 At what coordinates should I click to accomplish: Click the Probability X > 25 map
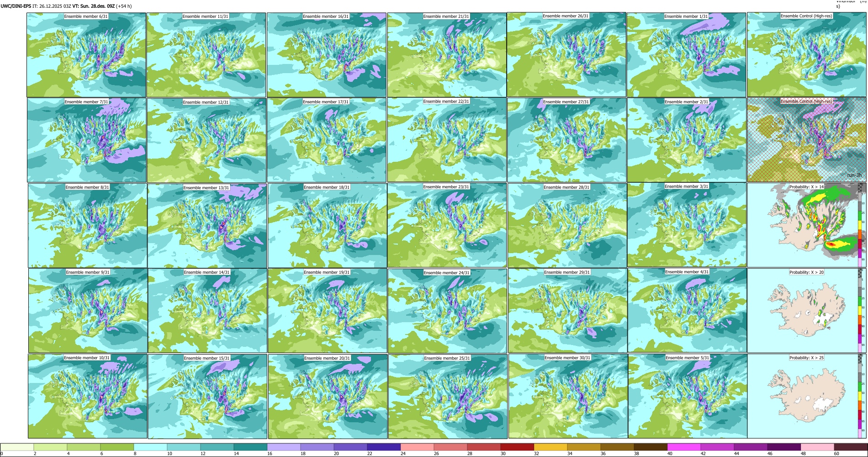pyautogui.click(x=806, y=396)
